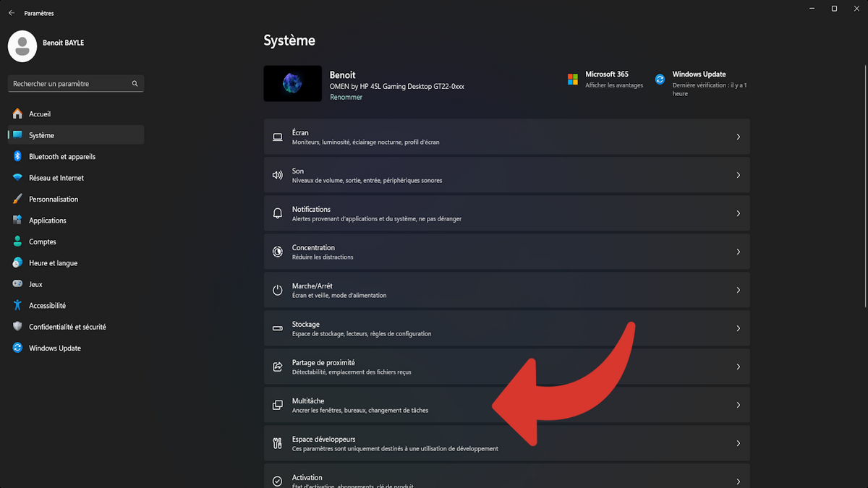This screenshot has width=868, height=488.
Task: Click the Microsoft 365 logo
Action: pos(573,80)
